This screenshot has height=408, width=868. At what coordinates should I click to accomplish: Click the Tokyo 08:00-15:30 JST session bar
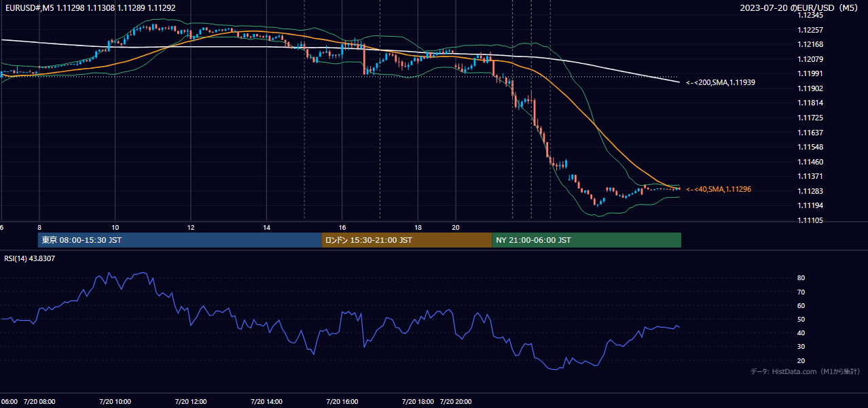point(179,240)
